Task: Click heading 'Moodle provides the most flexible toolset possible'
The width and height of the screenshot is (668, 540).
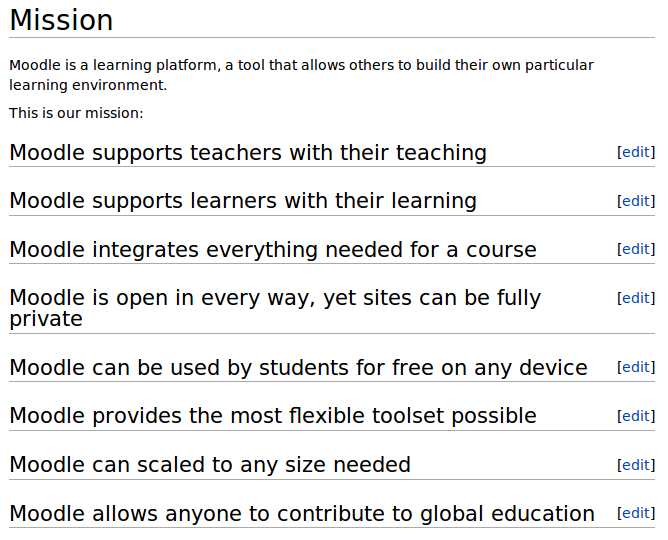Action: [x=273, y=416]
